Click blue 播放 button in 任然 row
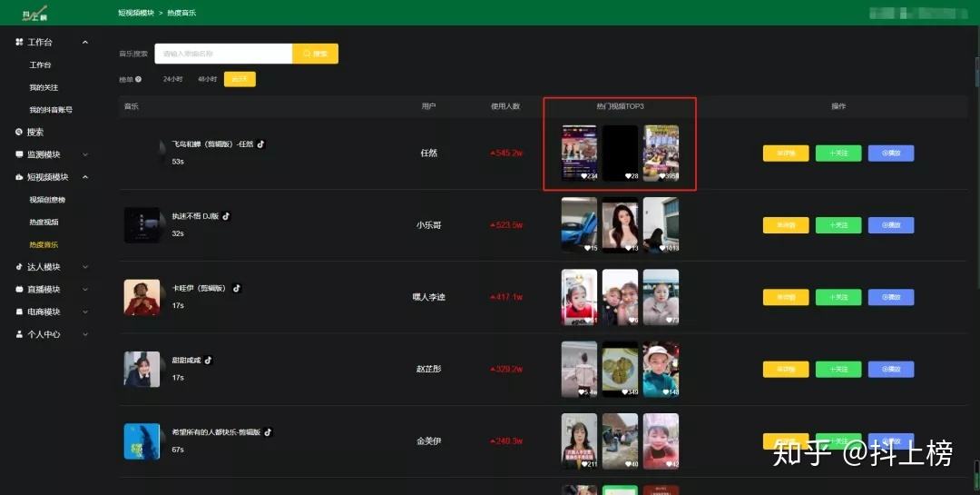The height and width of the screenshot is (495, 980). 891,153
